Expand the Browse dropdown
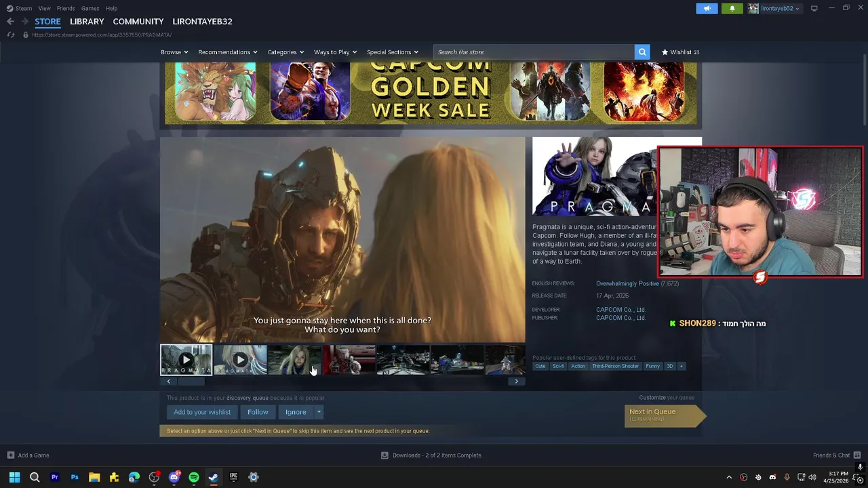The height and width of the screenshot is (488, 868). (174, 52)
